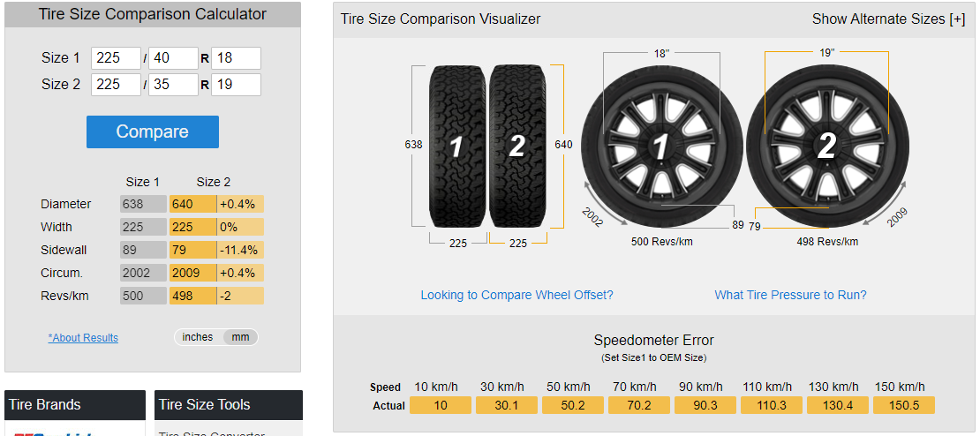Click the orange 150.5 actual speed cell
The image size is (980, 436).
click(904, 405)
